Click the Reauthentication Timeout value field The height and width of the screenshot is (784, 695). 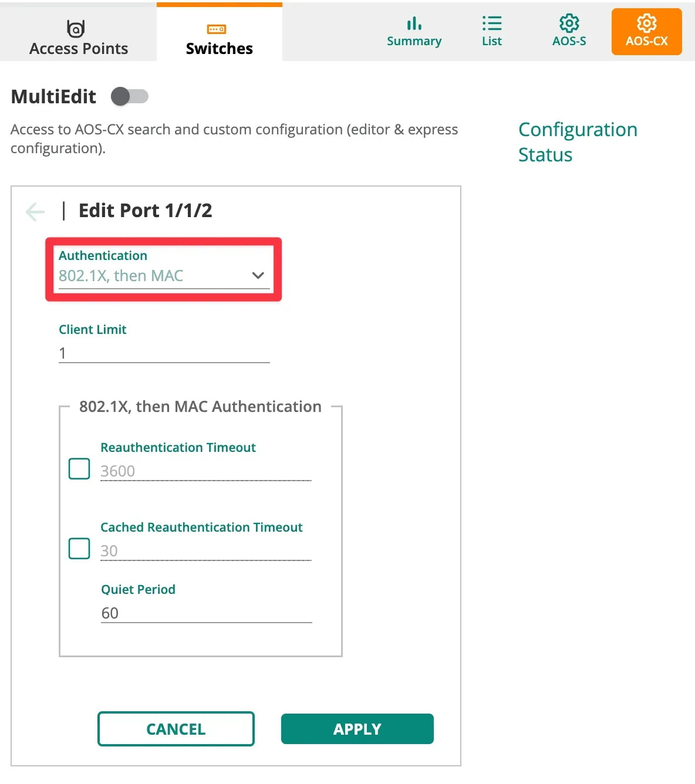[205, 471]
